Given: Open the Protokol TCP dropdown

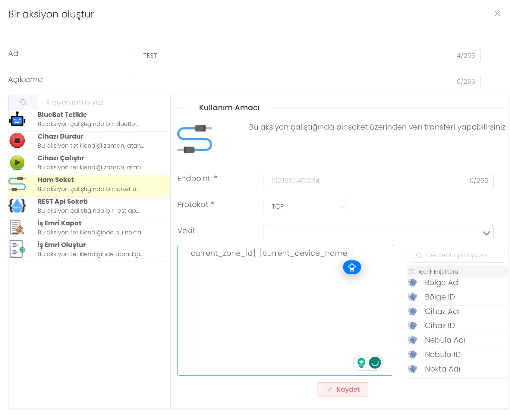Looking at the screenshot, I should tap(307, 207).
